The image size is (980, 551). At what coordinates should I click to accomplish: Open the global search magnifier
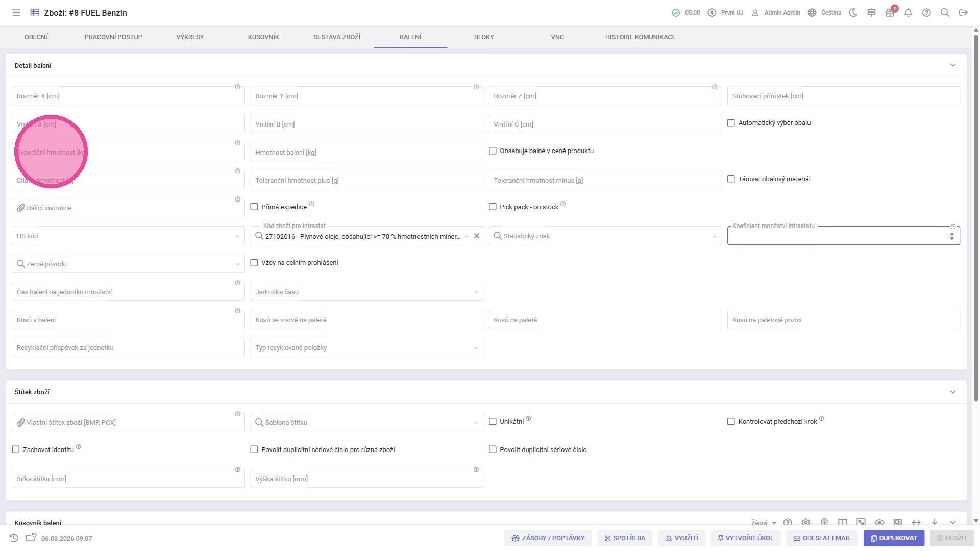[945, 13]
